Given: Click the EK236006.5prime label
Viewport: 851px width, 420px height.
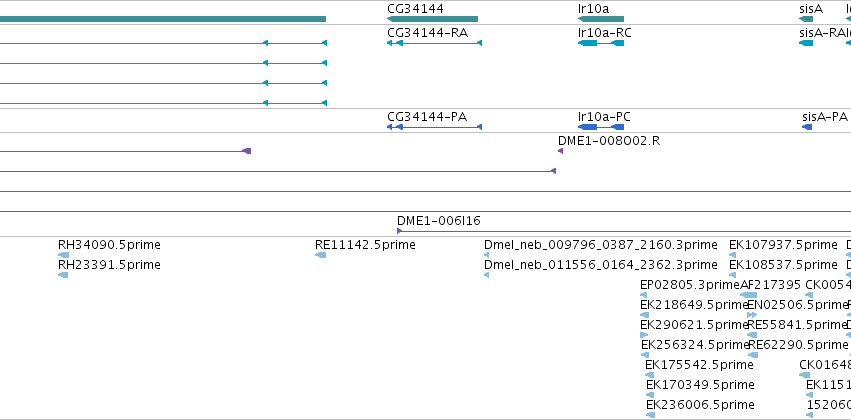Looking at the screenshot, I should pyautogui.click(x=700, y=405).
